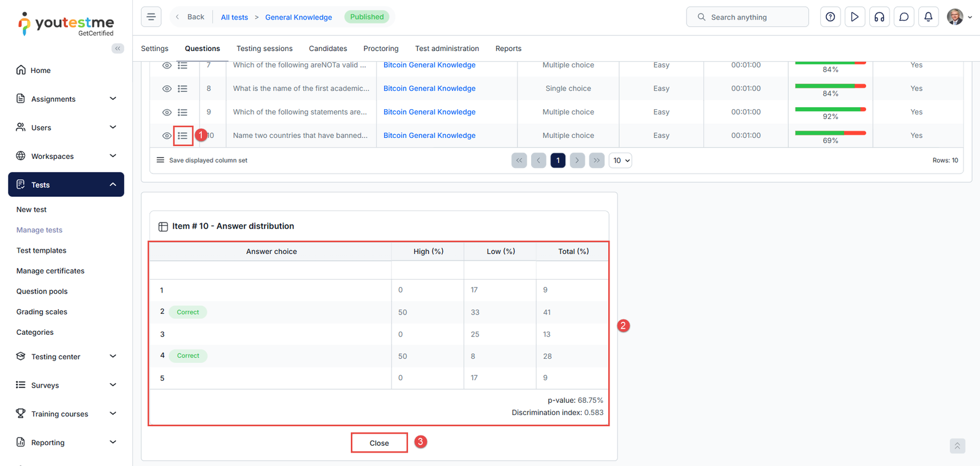Collapse the sidebar with double-chevron icon
Screen dimensions: 980x466
pyautogui.click(x=118, y=48)
